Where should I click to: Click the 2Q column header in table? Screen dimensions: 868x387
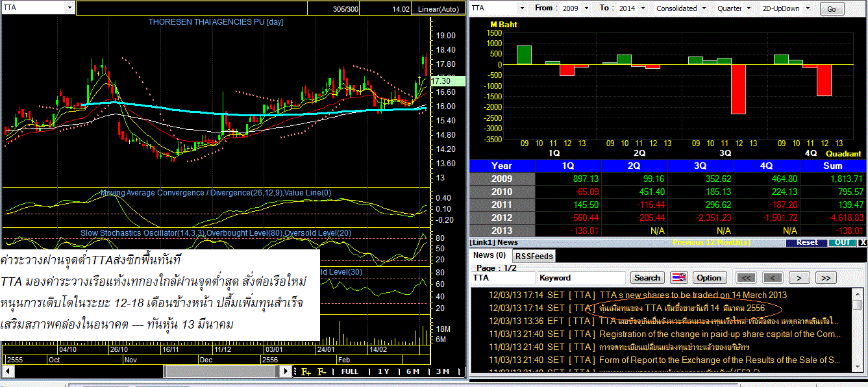[634, 166]
